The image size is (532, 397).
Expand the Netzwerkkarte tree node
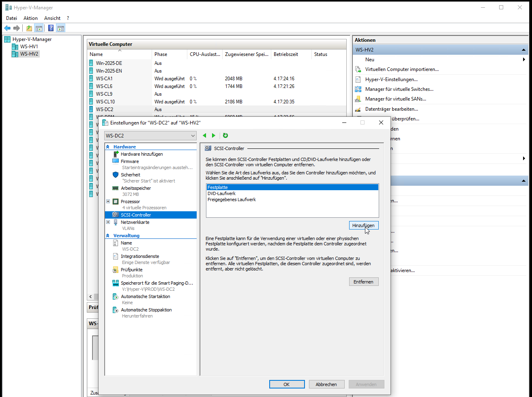click(108, 222)
